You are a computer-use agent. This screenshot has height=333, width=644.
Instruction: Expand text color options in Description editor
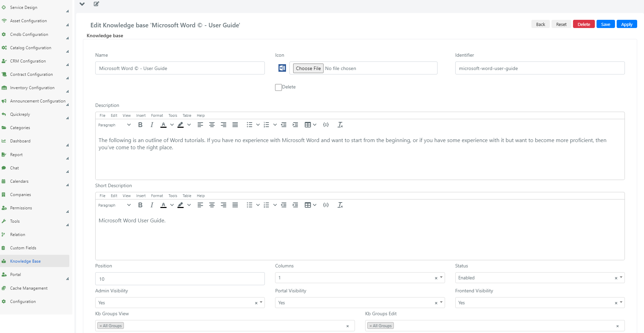(x=172, y=125)
